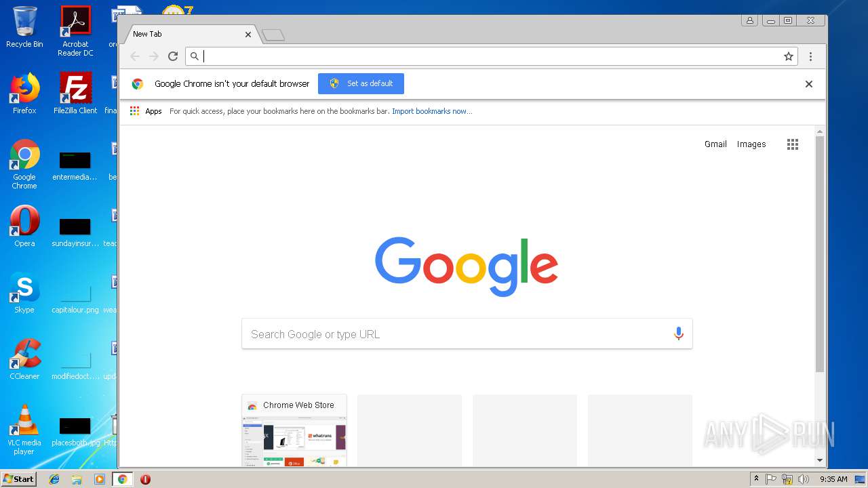This screenshot has width=868, height=488.
Task: Select the modifiedoct desktop file
Action: pos(75,365)
